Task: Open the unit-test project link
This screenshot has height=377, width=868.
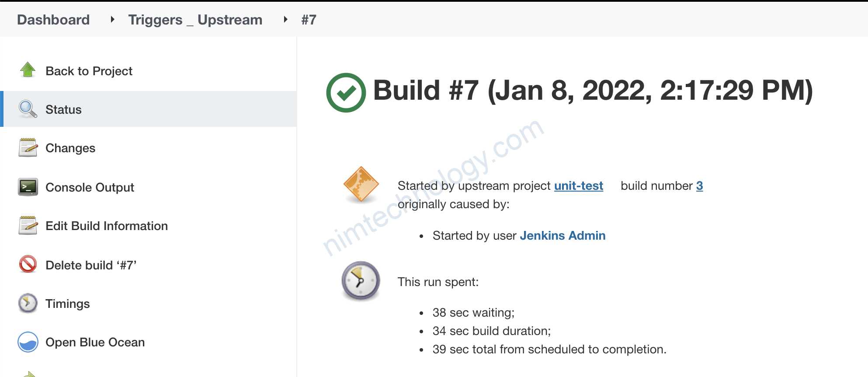Action: [x=578, y=186]
